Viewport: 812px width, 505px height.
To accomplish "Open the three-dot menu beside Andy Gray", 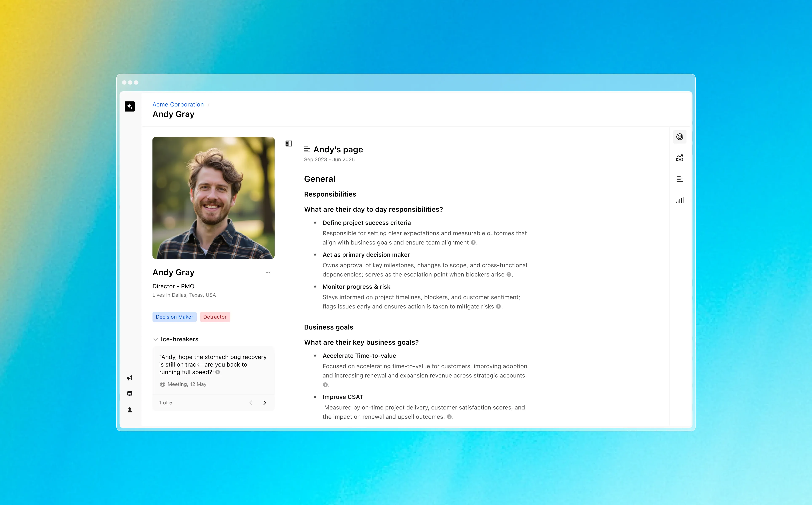I will click(268, 272).
